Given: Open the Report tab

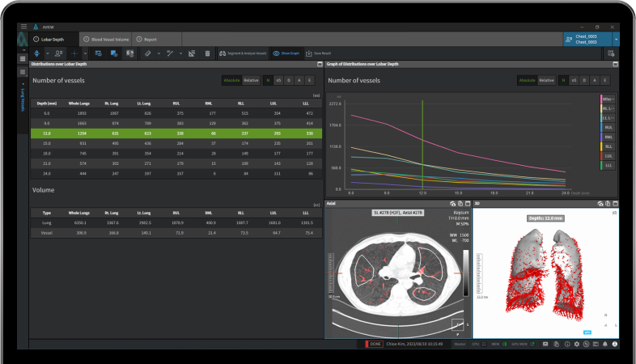Looking at the screenshot, I should 146,39.
